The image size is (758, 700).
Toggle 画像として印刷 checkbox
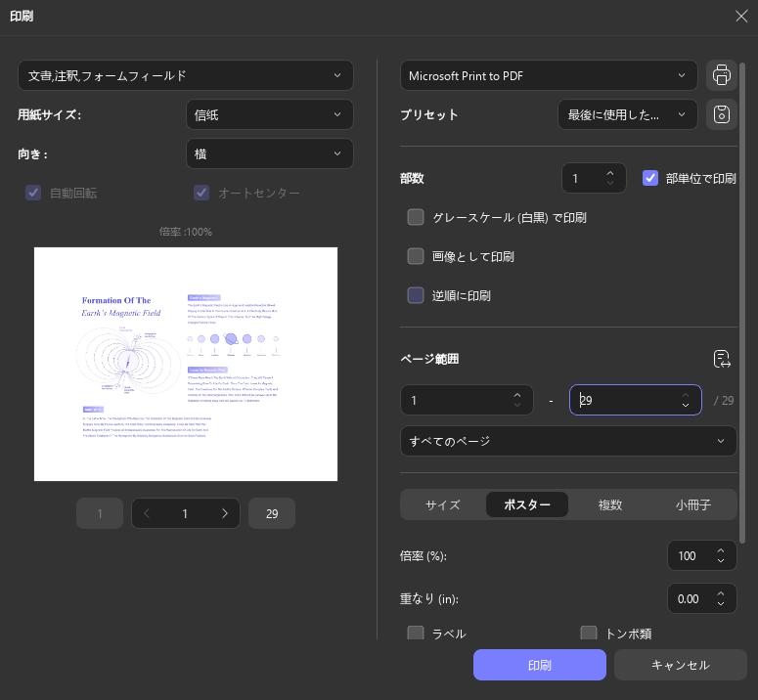point(416,256)
